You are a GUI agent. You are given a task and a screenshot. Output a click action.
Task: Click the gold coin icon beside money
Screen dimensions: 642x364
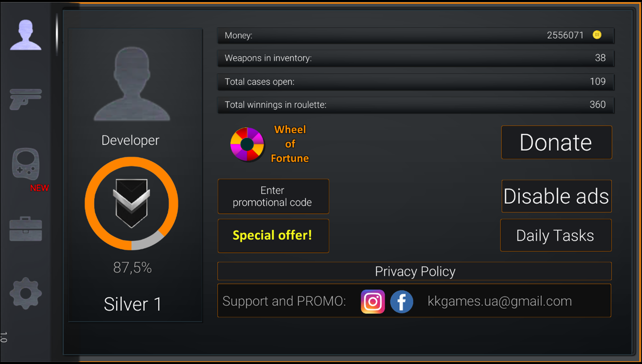pyautogui.click(x=597, y=35)
